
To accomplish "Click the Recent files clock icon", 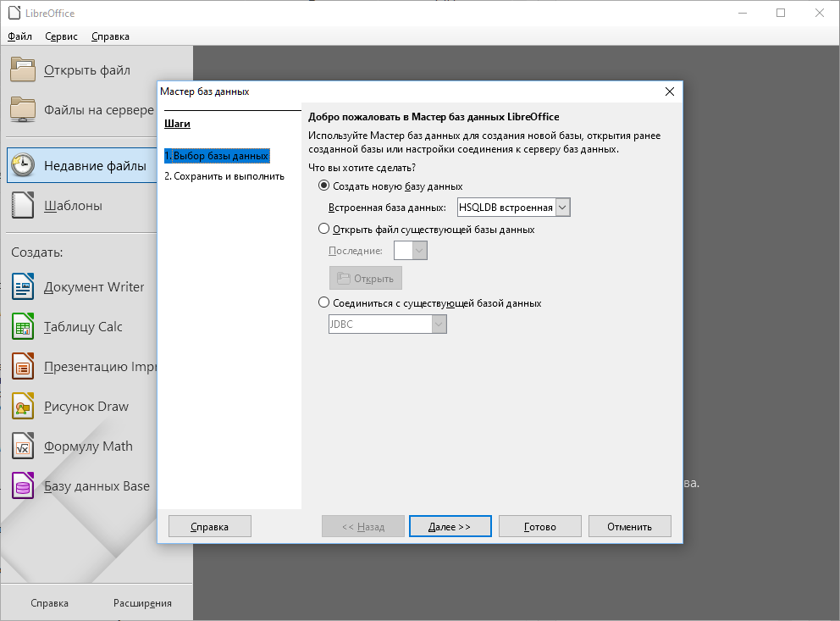I will point(23,166).
